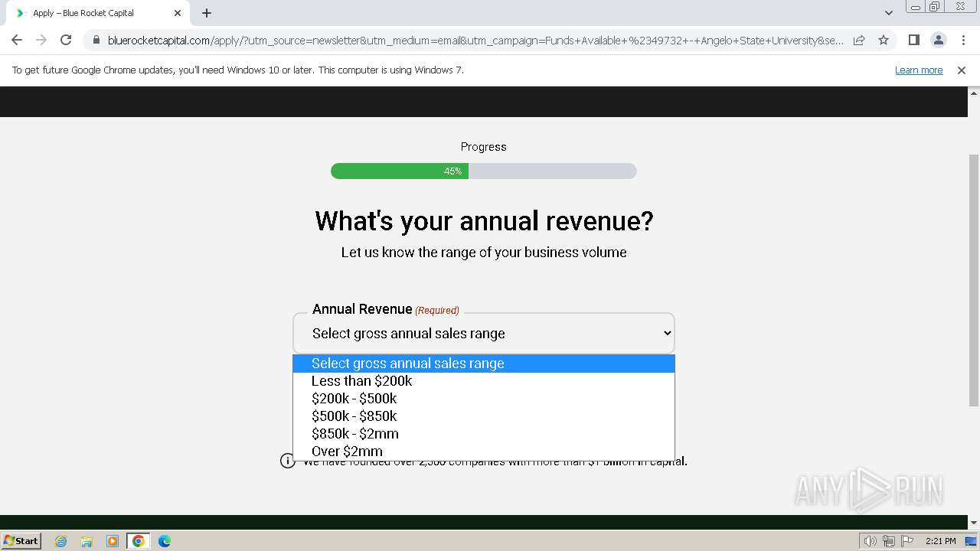The image size is (980, 551).
Task: Minimize the Chrome window
Action: click(915, 7)
